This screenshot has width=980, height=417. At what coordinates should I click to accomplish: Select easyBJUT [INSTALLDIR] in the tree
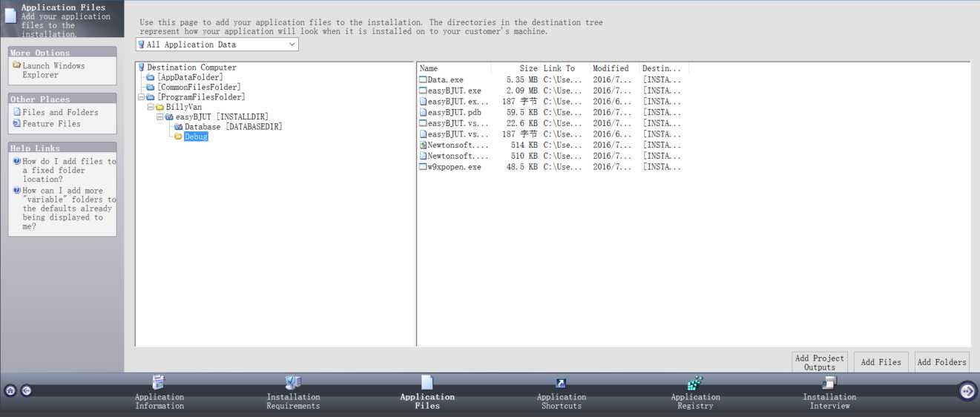pos(222,117)
